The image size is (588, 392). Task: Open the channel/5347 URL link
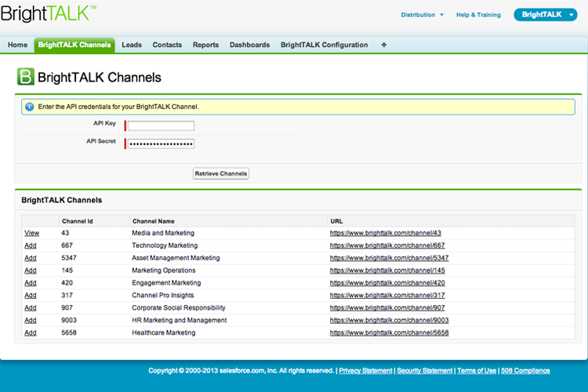click(x=389, y=258)
